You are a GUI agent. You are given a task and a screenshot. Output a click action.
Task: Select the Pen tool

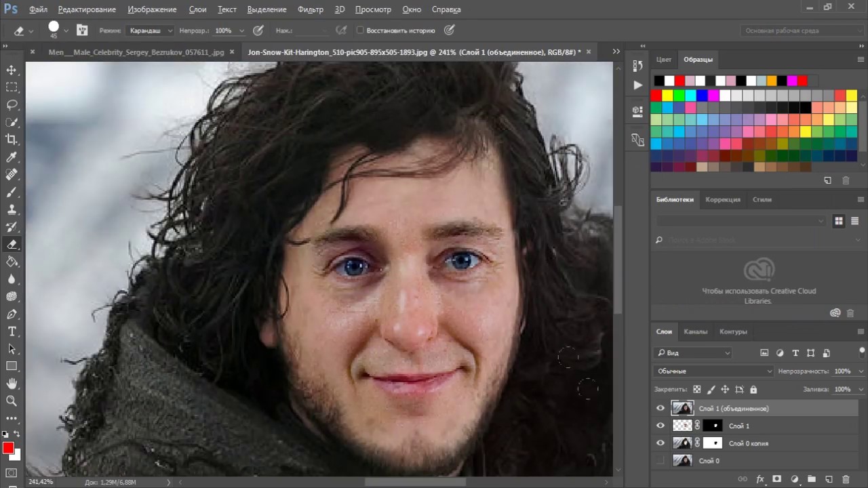(x=12, y=314)
